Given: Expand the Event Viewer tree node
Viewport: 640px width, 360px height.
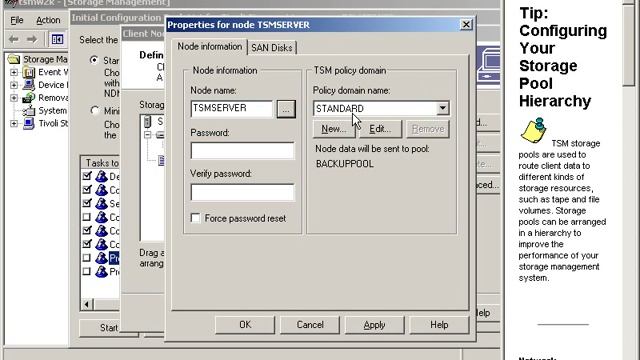Looking at the screenshot, I should [x=14, y=72].
